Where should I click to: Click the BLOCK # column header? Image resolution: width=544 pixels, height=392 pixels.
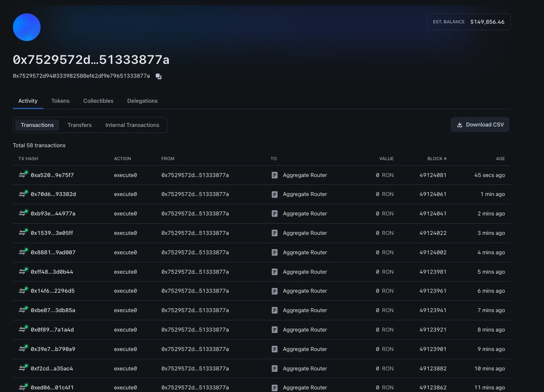437,159
